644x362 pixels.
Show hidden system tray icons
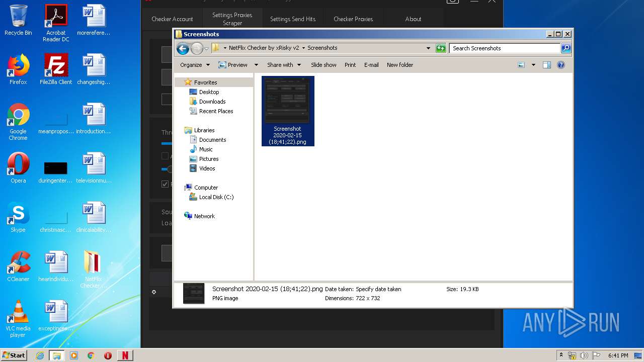point(561,355)
